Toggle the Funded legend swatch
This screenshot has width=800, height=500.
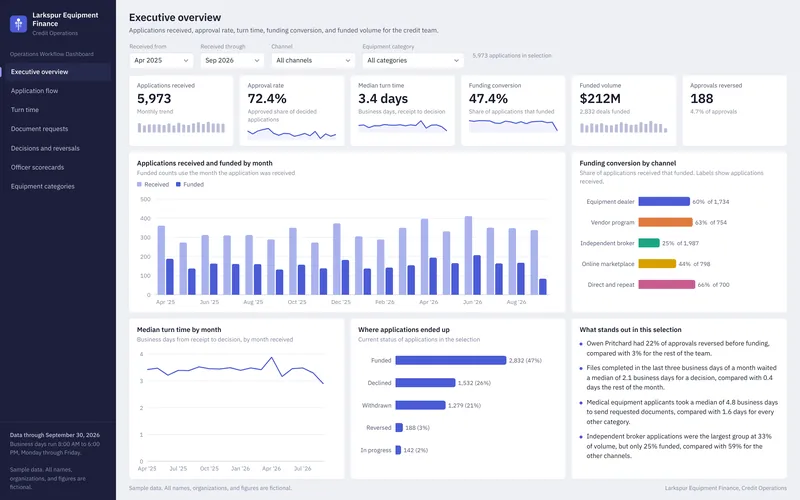(x=178, y=185)
